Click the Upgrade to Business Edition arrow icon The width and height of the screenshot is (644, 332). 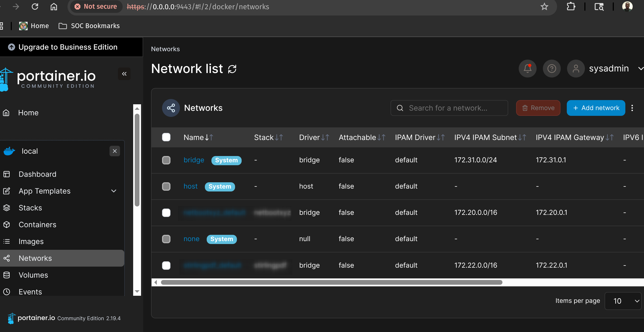(12, 47)
